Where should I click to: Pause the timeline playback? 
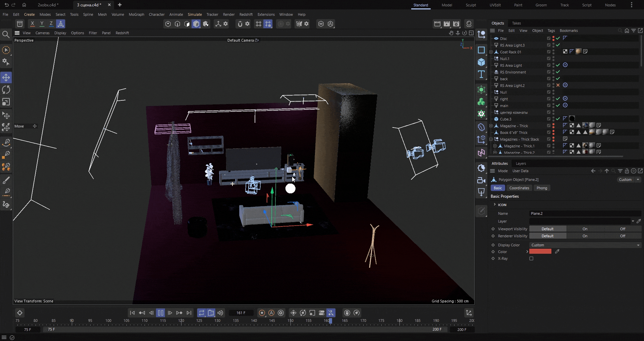click(161, 313)
